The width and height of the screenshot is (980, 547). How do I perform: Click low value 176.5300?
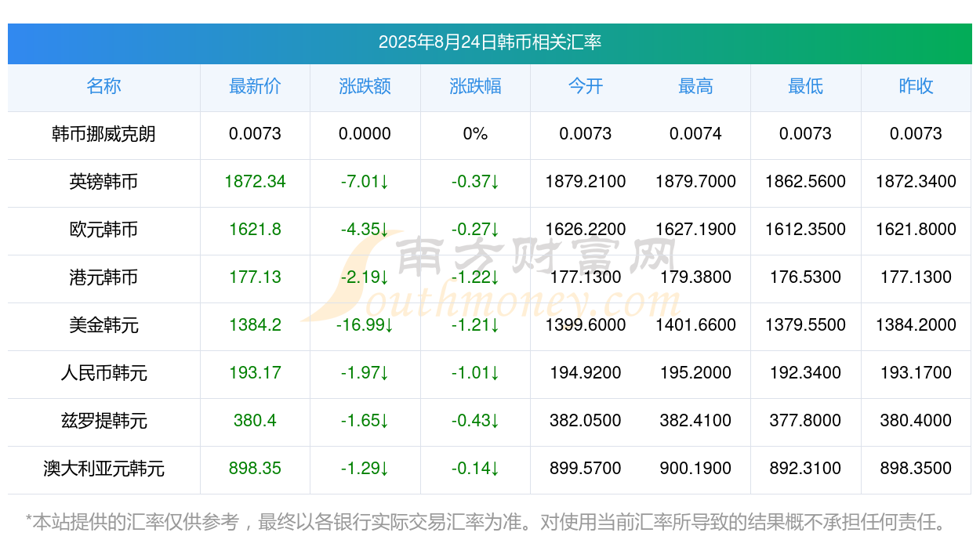(x=806, y=277)
